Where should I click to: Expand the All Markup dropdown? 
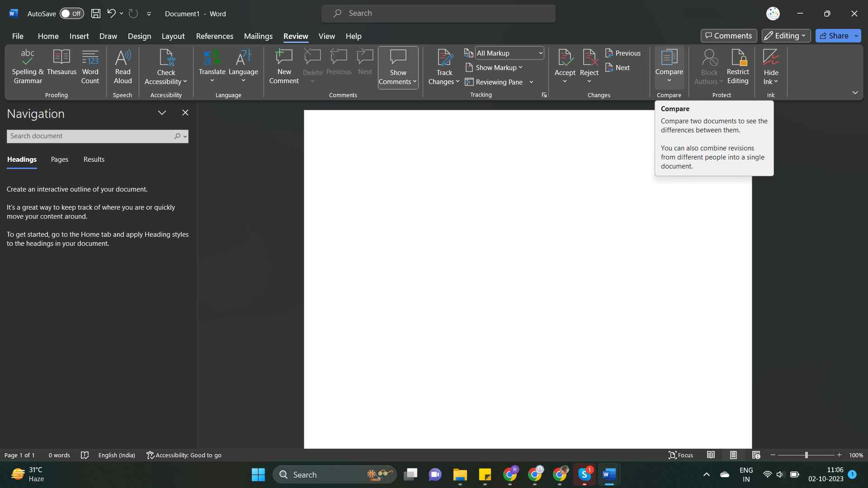point(540,53)
